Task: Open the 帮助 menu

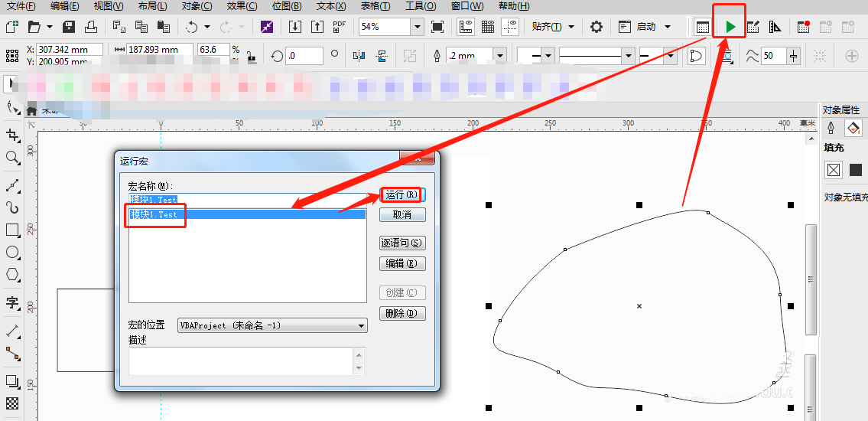Action: tap(514, 6)
